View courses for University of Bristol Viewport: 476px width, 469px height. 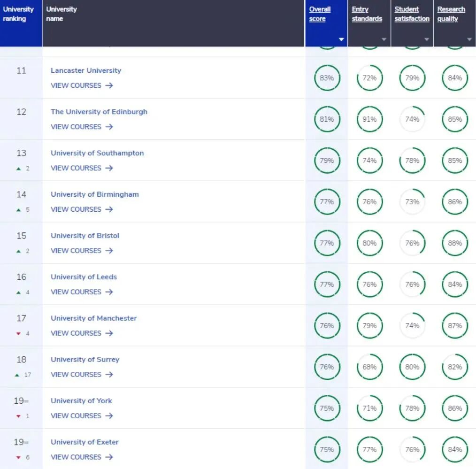82,251
